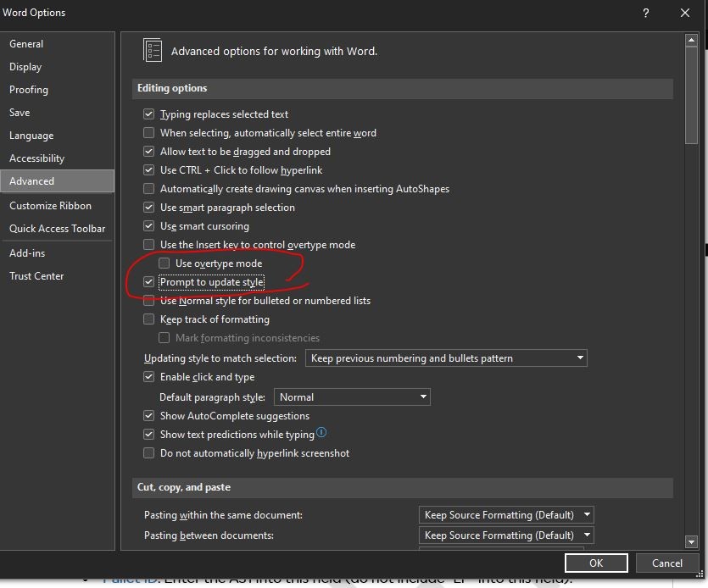Check Do not automatically hyperlink screenshot
The height and width of the screenshot is (588, 708).
[148, 452]
